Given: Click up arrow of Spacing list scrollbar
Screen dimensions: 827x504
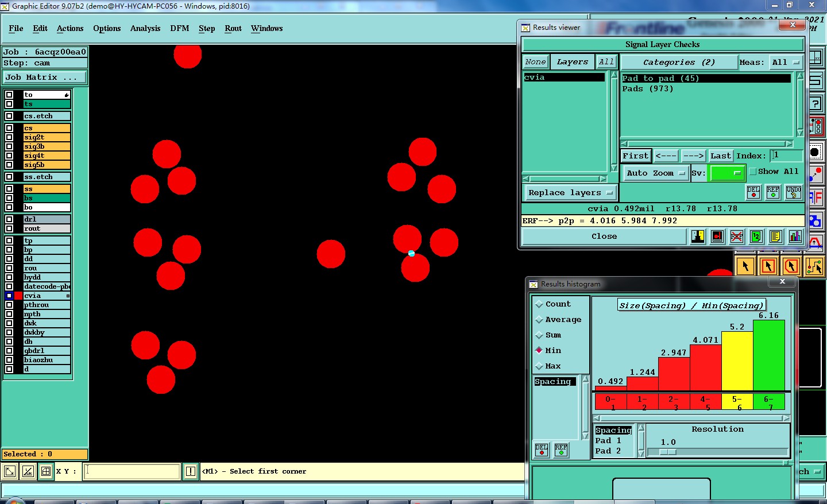Looking at the screenshot, I should point(585,379).
